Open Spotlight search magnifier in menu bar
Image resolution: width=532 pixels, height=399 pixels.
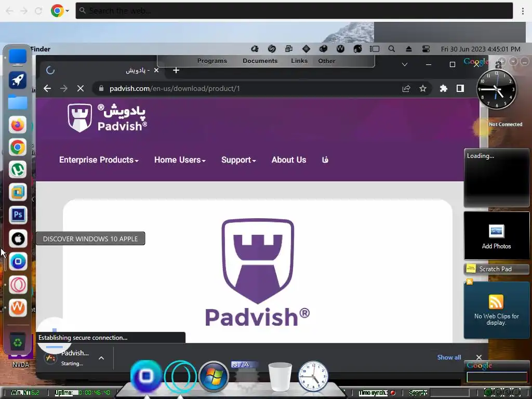coord(392,49)
